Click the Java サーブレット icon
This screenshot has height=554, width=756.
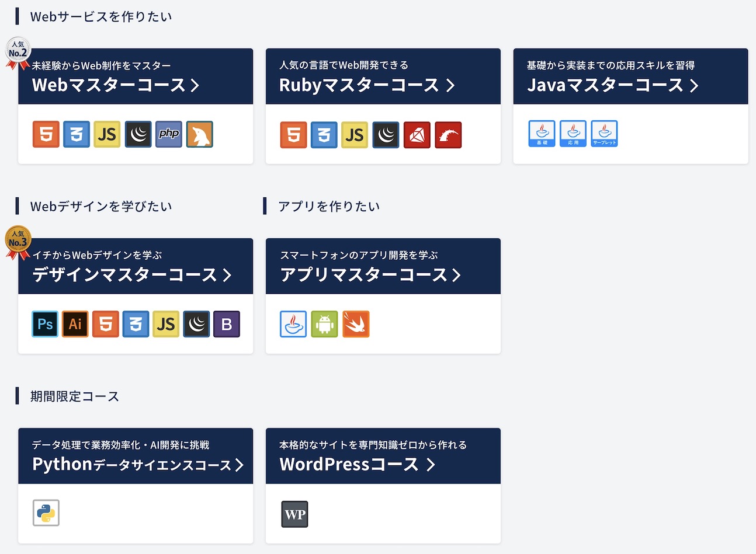coord(604,134)
